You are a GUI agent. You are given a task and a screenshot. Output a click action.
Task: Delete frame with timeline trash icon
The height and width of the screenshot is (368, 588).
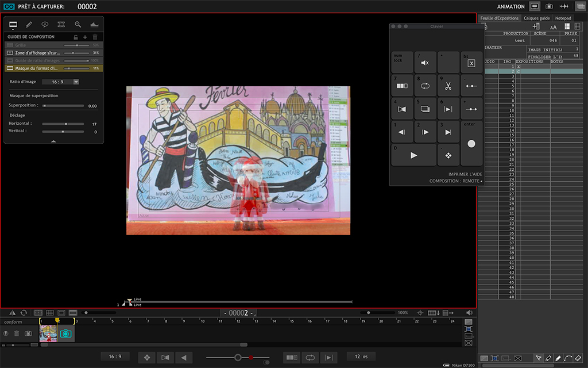click(17, 333)
